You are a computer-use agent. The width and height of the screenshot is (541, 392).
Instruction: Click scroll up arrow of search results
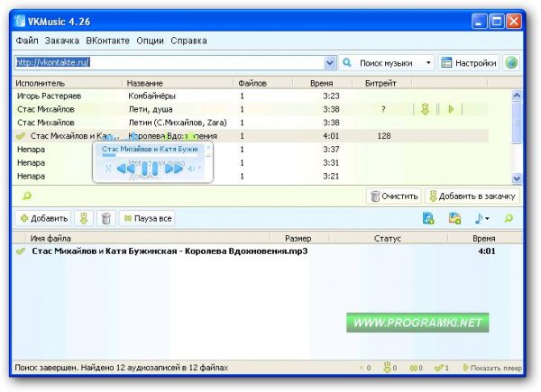click(517, 96)
